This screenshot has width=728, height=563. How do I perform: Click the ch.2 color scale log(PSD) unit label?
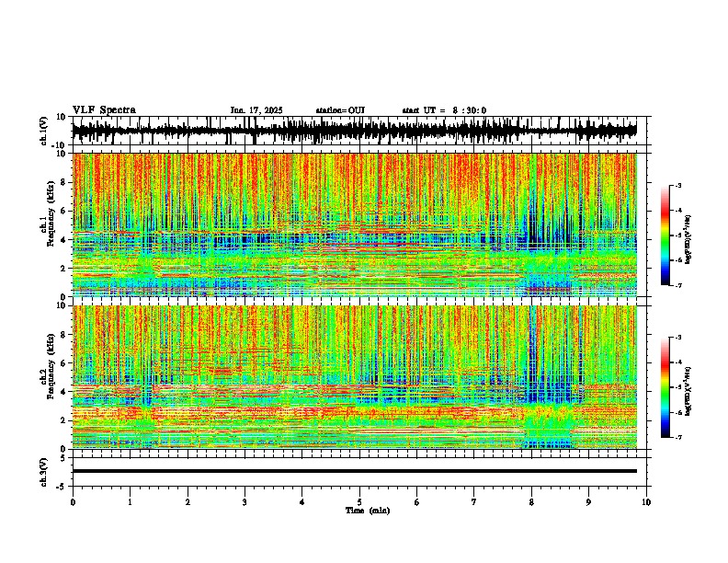click(x=688, y=392)
